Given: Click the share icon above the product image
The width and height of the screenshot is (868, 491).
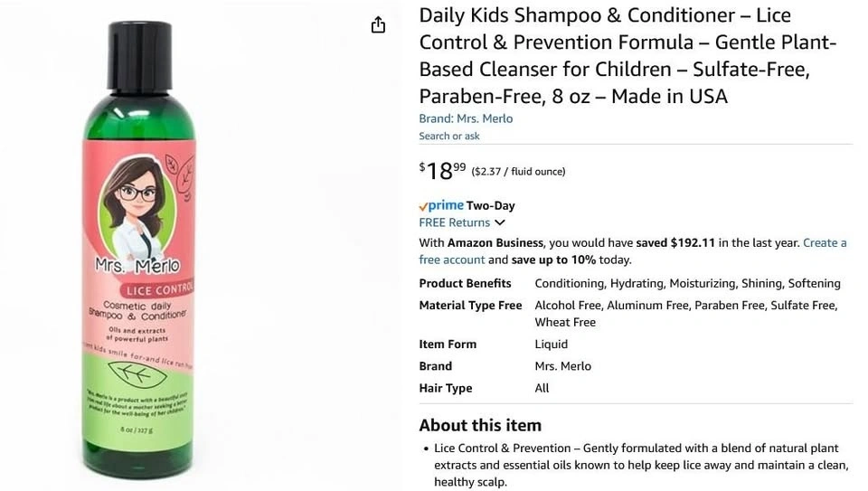Looking at the screenshot, I should click(x=378, y=25).
